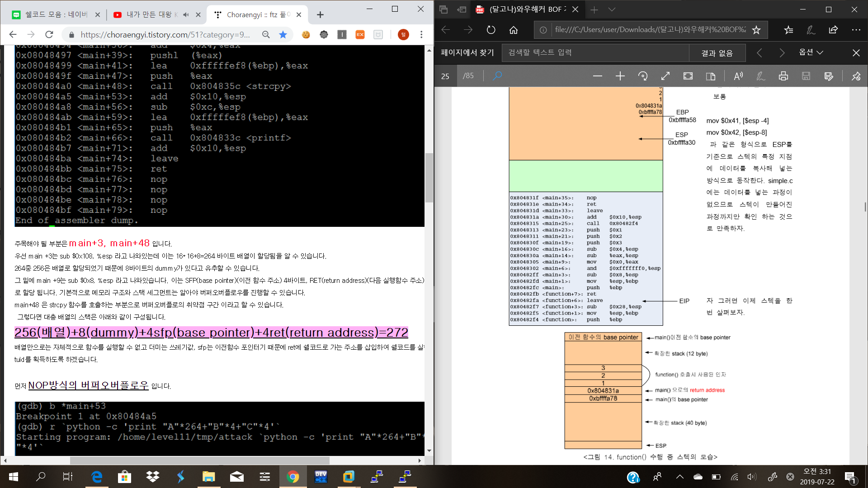Screen dimensions: 868x488
Task: Rotate the PDF page
Action: click(x=643, y=76)
